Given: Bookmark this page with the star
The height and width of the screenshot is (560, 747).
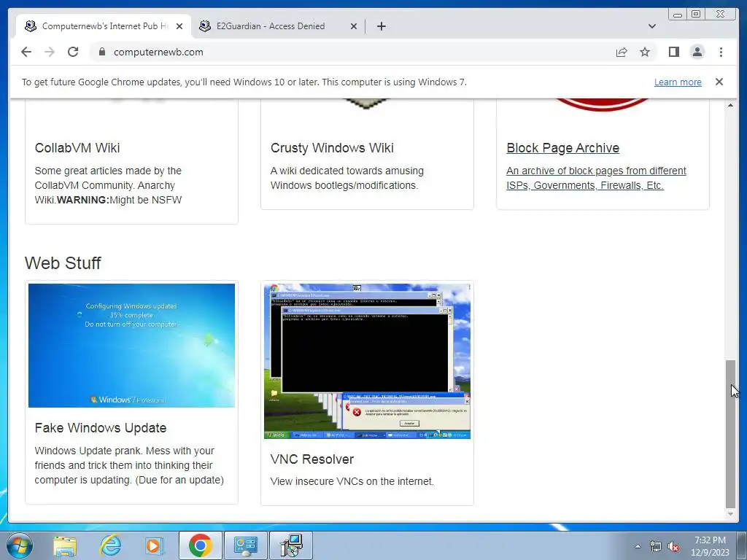Looking at the screenshot, I should [x=645, y=52].
